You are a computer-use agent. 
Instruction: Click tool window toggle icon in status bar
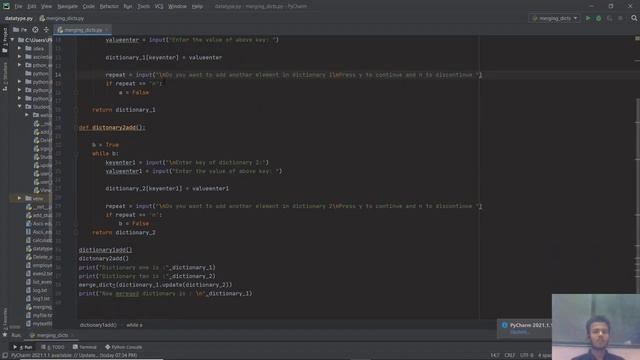[x=4, y=356]
